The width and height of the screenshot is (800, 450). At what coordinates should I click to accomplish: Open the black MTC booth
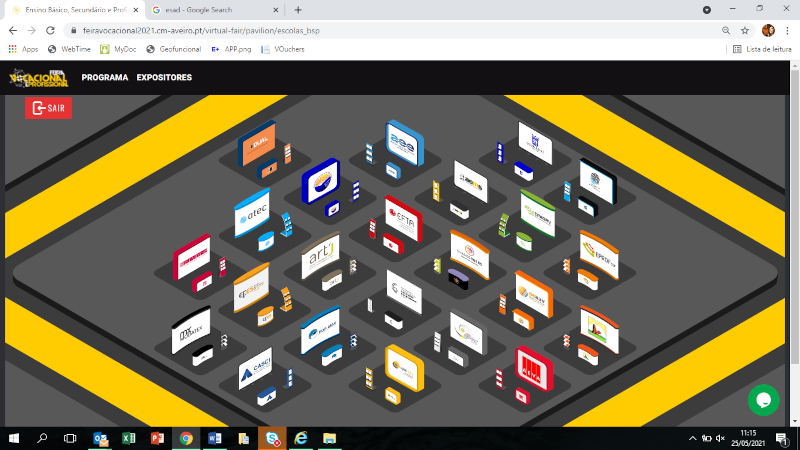[191, 330]
